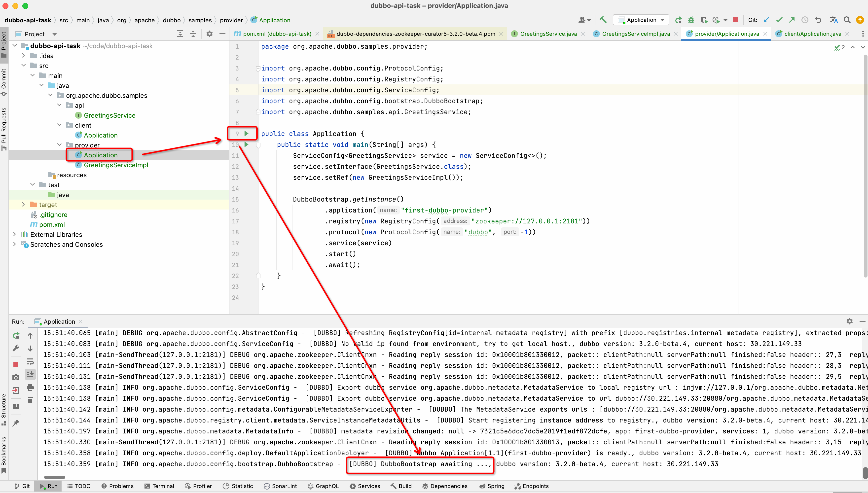This screenshot has width=868, height=493.
Task: Toggle scroll to end in console
Action: point(30,374)
